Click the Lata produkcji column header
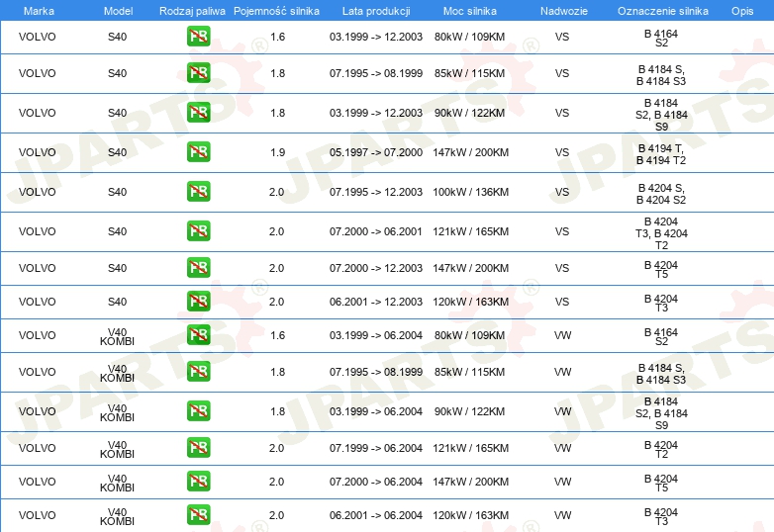This screenshot has height=532, width=774. coord(375,10)
